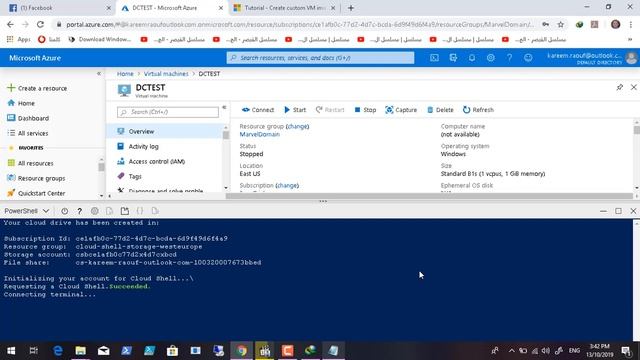
Task: Delete the DCTEST virtual machine
Action: pos(440,110)
